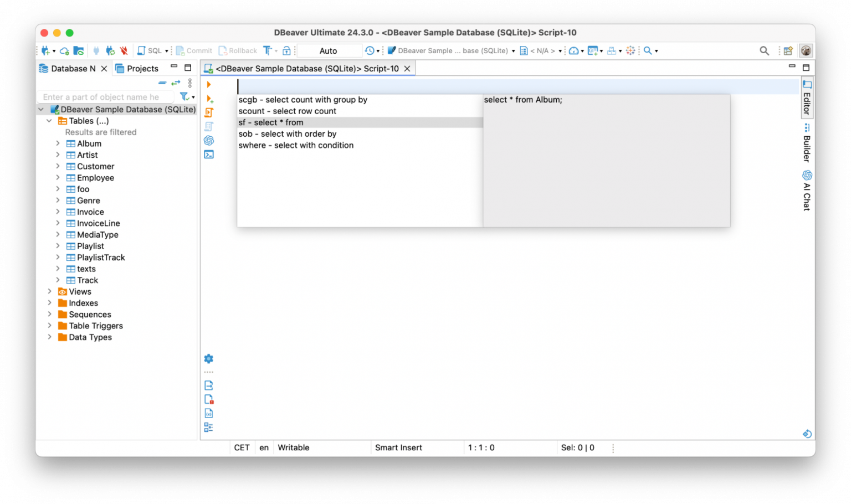Screen dimensions: 851x504
Task: Click the object name filter input field
Action: coord(105,96)
